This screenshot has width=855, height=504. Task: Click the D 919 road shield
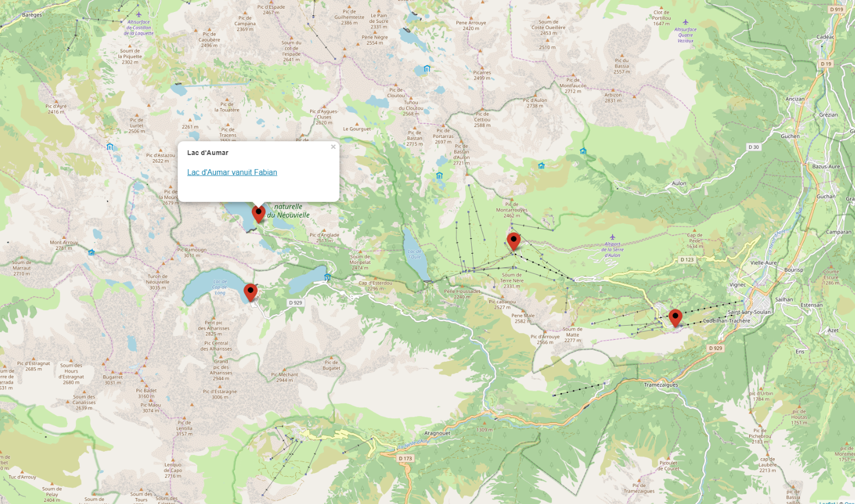point(836,9)
